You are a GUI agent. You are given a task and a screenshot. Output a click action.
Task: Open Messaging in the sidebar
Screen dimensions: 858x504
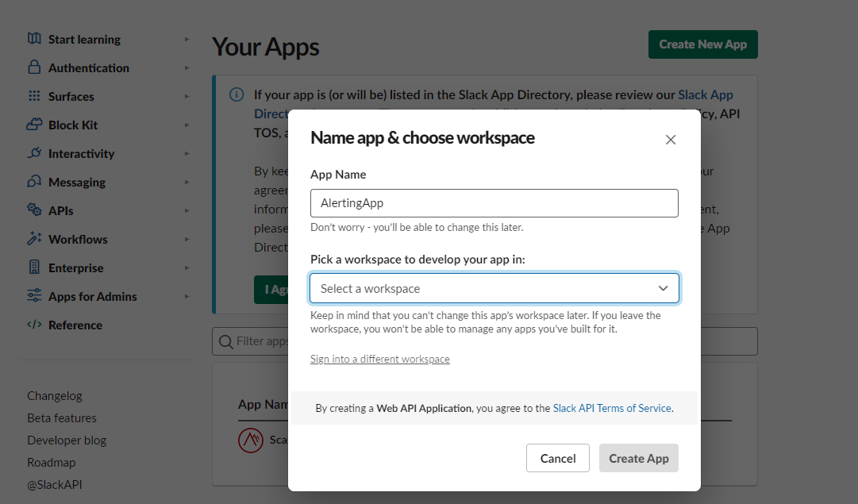[x=77, y=183]
